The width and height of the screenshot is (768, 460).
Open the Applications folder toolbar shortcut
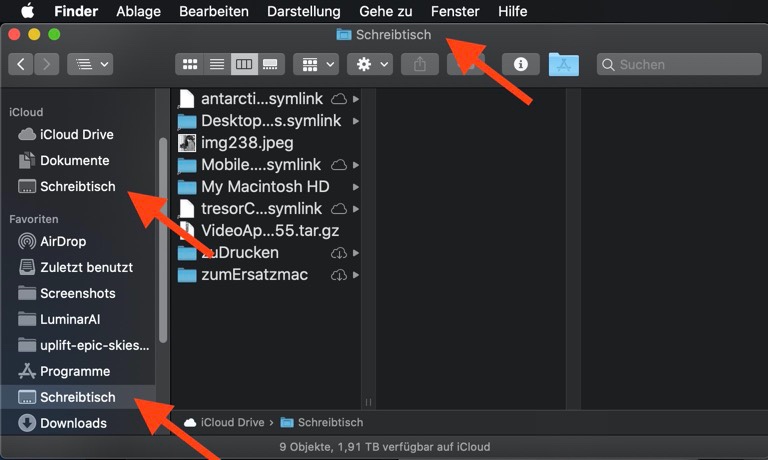tap(564, 64)
